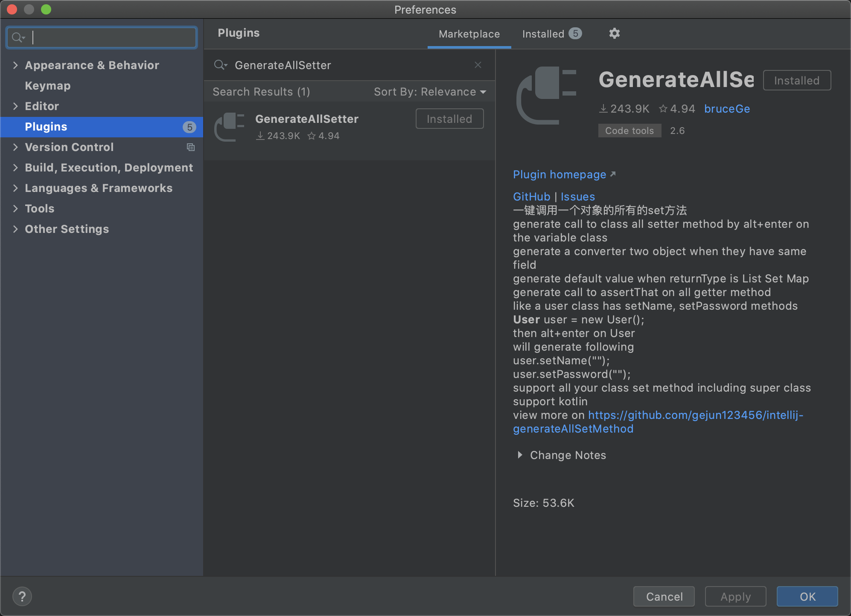Open the Sort By Relevance dropdown
The width and height of the screenshot is (851, 616).
click(x=430, y=92)
